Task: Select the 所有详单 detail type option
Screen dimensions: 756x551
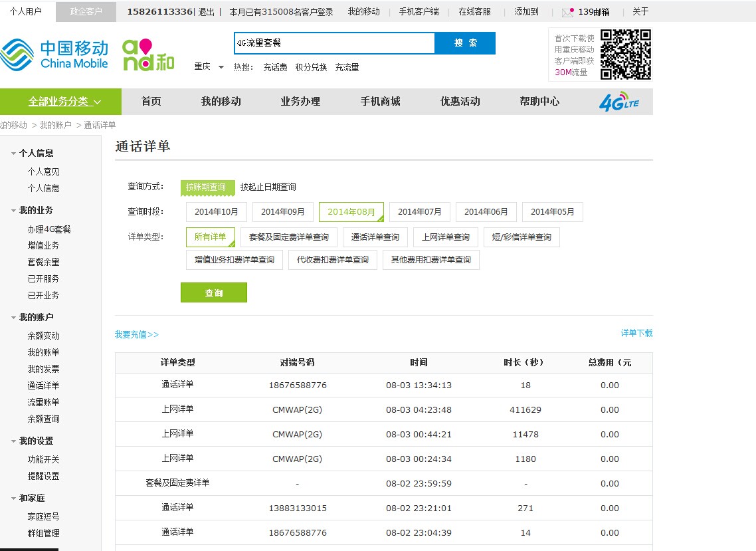Action: [210, 237]
